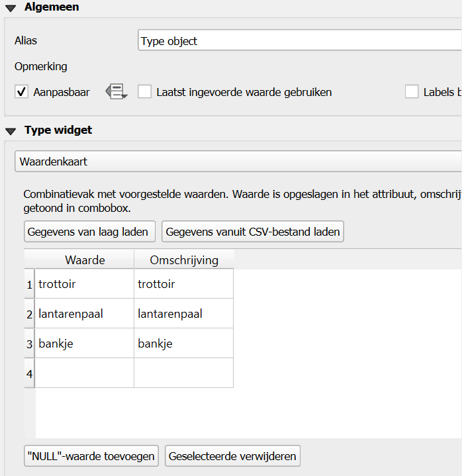
Task: Enable Laatst ingevoerde waarde gebruiken
Action: click(144, 92)
